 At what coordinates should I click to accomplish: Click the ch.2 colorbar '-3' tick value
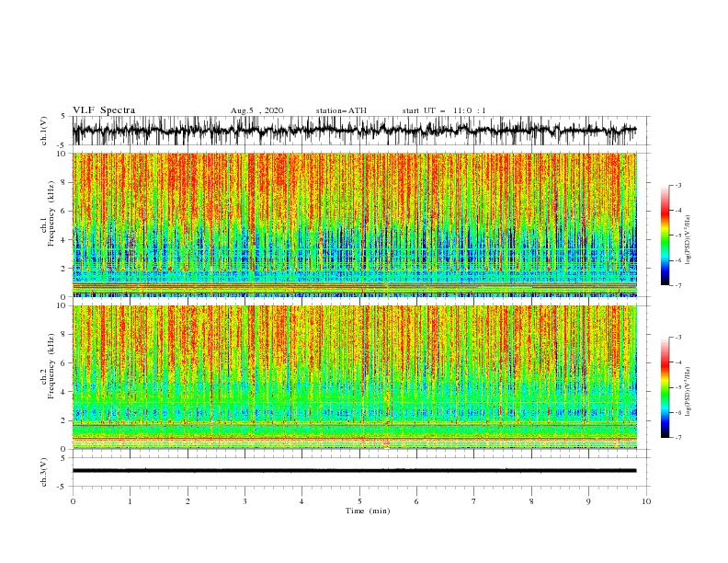(678, 338)
